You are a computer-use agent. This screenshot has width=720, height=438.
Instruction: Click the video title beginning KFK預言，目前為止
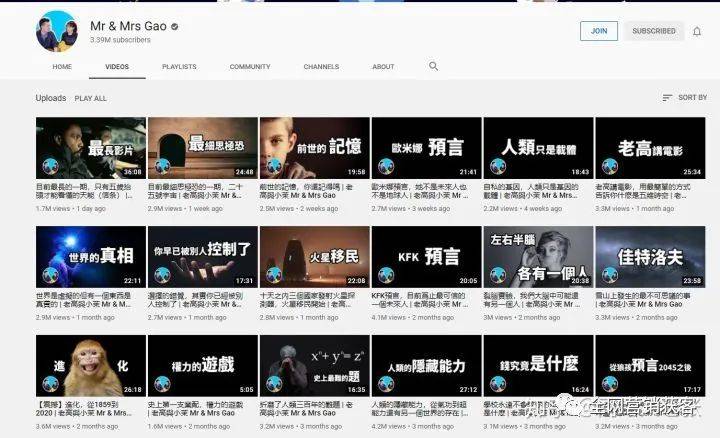click(x=420, y=300)
